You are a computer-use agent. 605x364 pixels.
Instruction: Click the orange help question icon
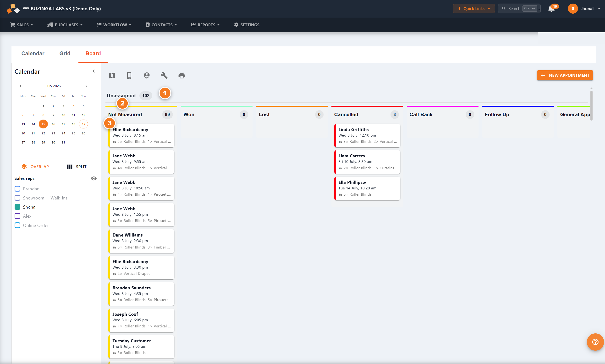click(x=595, y=342)
